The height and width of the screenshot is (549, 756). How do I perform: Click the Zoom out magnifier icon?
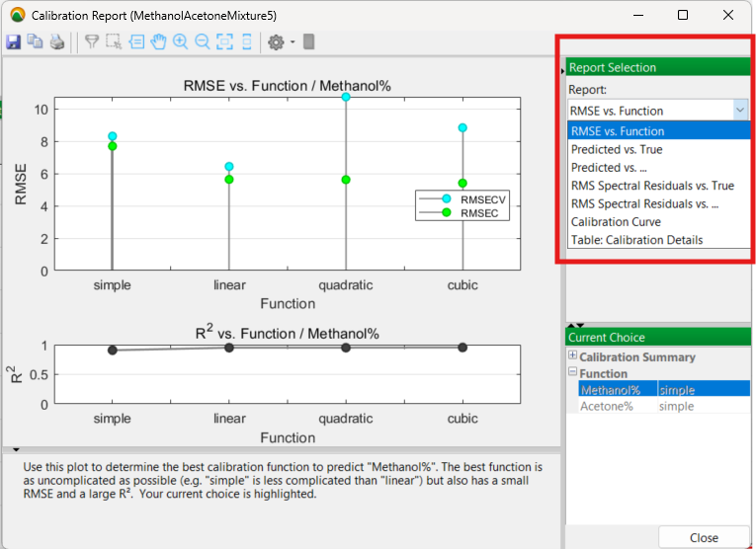pyautogui.click(x=202, y=41)
